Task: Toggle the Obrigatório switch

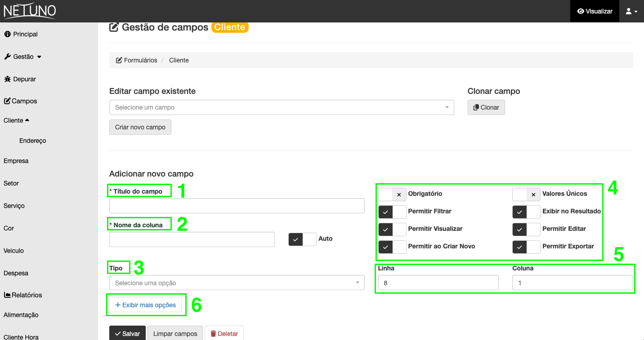Action: point(392,194)
